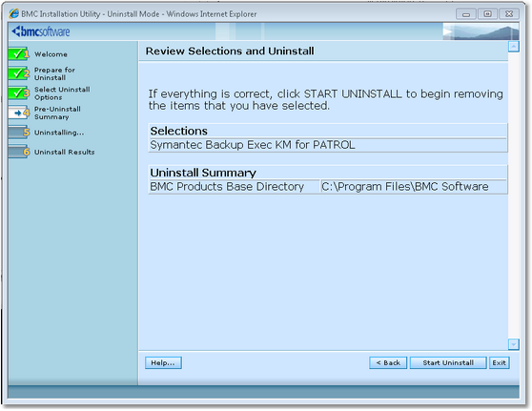Click the Internet Explorer icon in title bar

(14, 14)
